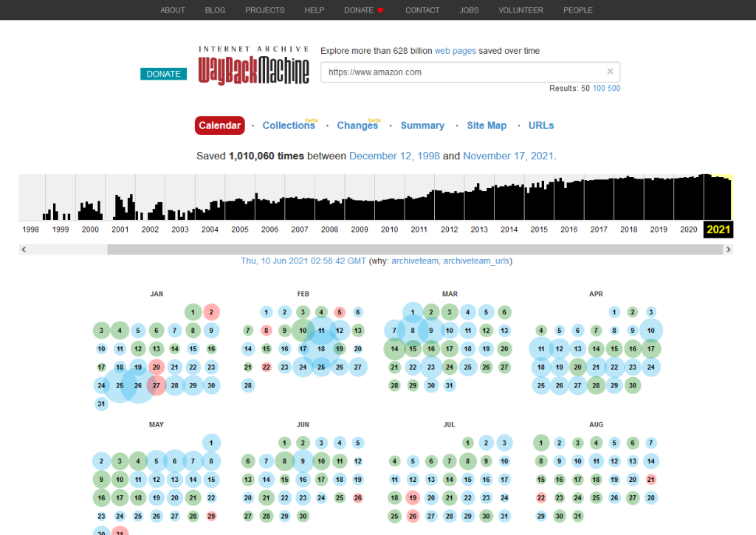
Task: Click the heart icon next to DONATE
Action: [380, 10]
